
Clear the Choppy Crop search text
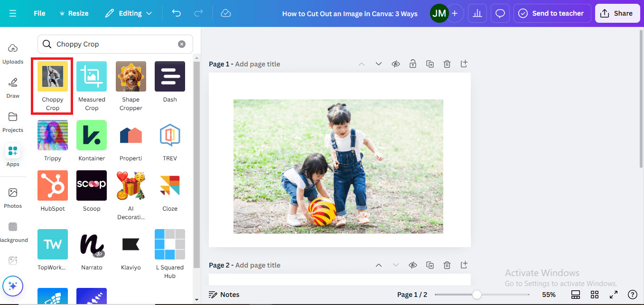point(182,44)
